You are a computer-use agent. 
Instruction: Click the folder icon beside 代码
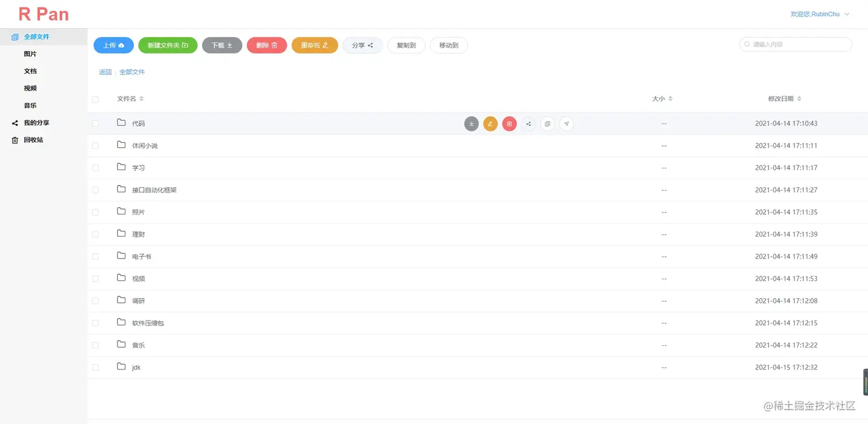pyautogui.click(x=121, y=122)
